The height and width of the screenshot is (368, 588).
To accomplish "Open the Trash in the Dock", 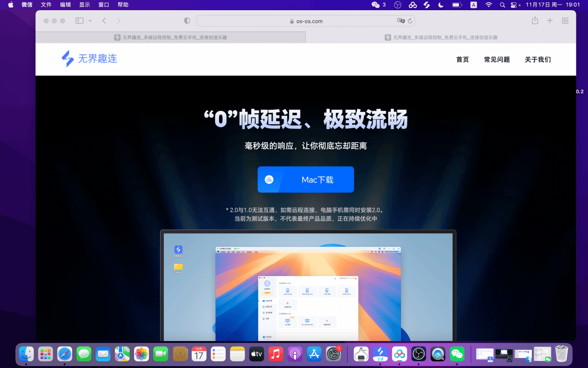I will click(x=562, y=354).
